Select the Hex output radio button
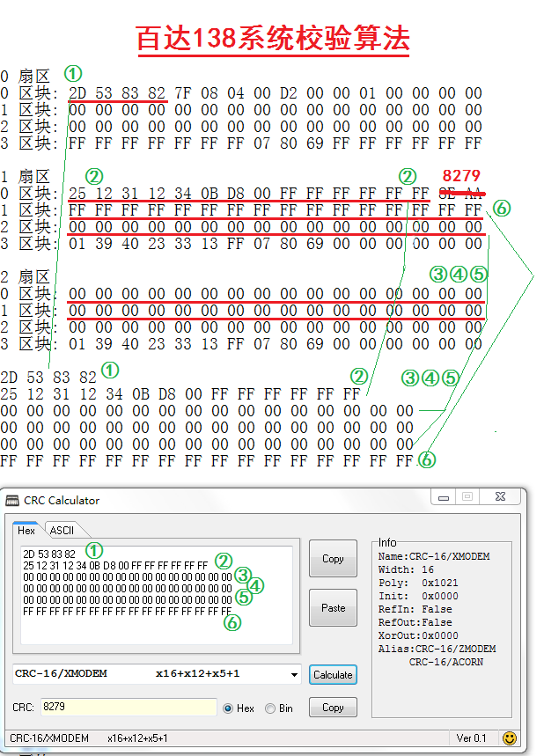Screen dimensions: 544x756 pyautogui.click(x=228, y=708)
